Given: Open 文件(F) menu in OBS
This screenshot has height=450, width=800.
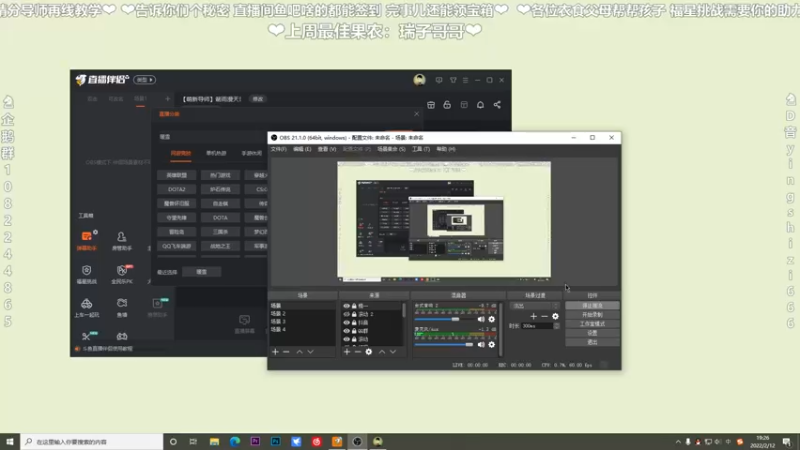Looking at the screenshot, I should click(x=279, y=149).
